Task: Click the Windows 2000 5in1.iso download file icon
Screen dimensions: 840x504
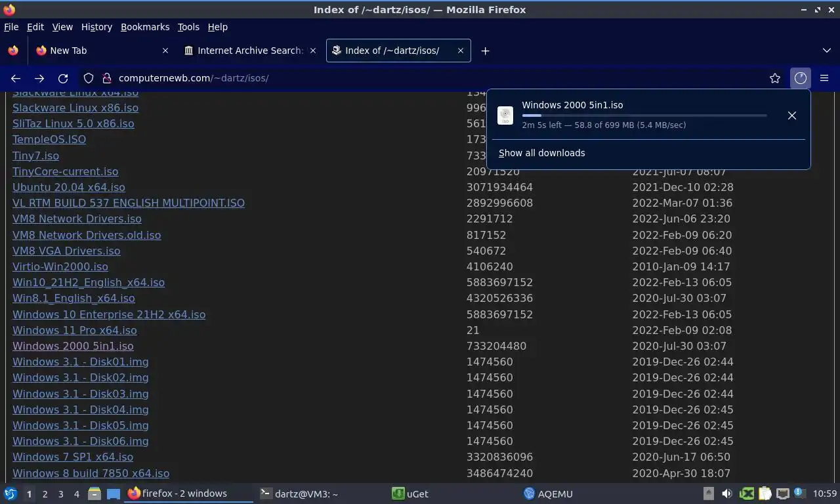Action: pos(505,115)
